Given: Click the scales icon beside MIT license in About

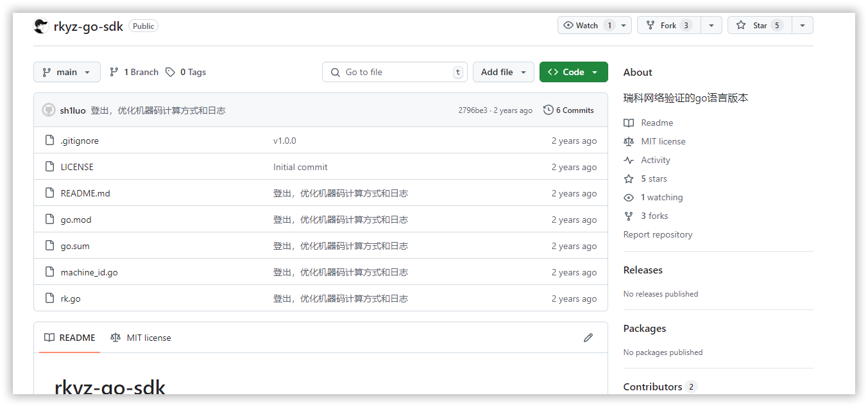Looking at the screenshot, I should pyautogui.click(x=629, y=141).
